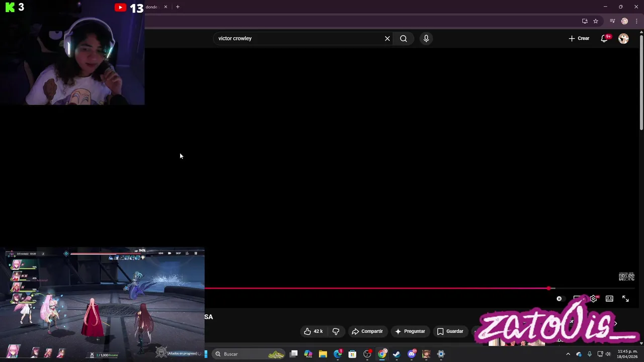Click the system tray microphone icon
Viewport: 644px width, 362px height.
(x=590, y=354)
